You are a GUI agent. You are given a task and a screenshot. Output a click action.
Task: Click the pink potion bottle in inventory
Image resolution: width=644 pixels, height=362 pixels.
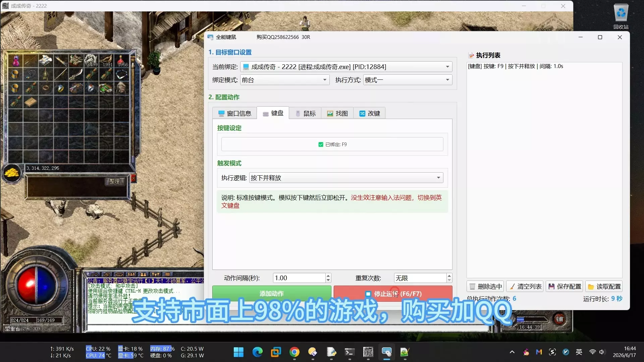click(x=16, y=60)
